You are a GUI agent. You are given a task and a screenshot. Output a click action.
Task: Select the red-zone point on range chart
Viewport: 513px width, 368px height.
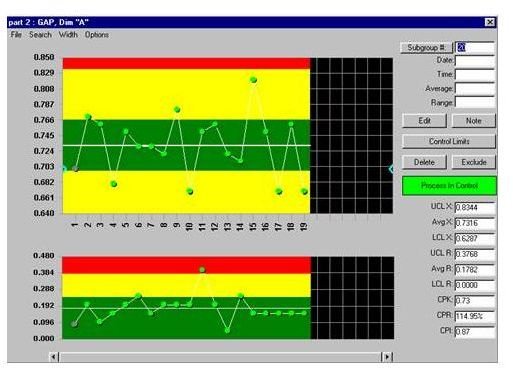coord(202,269)
